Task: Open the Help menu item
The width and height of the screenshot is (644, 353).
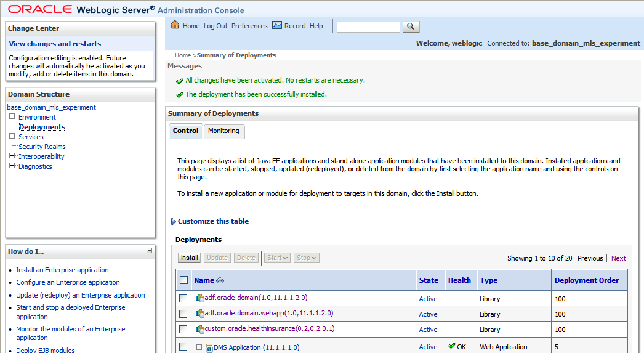Action: (316, 26)
